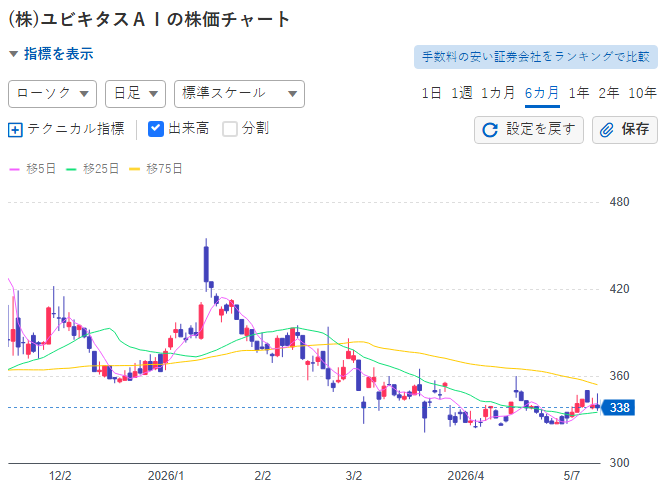
Task: Select the 2年 period tab
Action: [609, 93]
